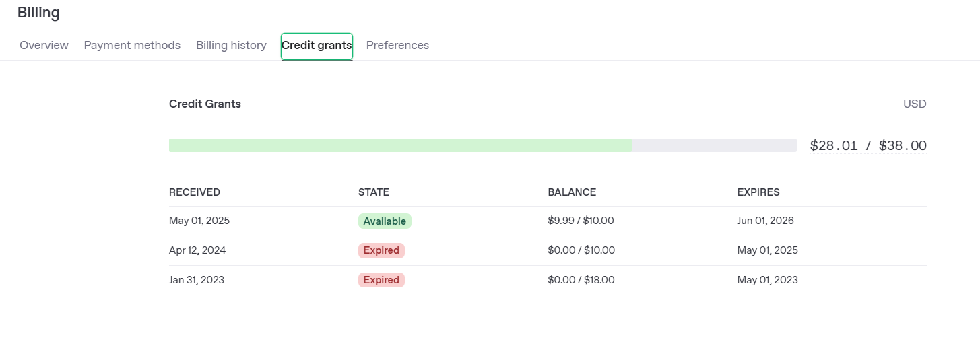Click the BALANCE column header
980x354 pixels.
[x=572, y=192]
